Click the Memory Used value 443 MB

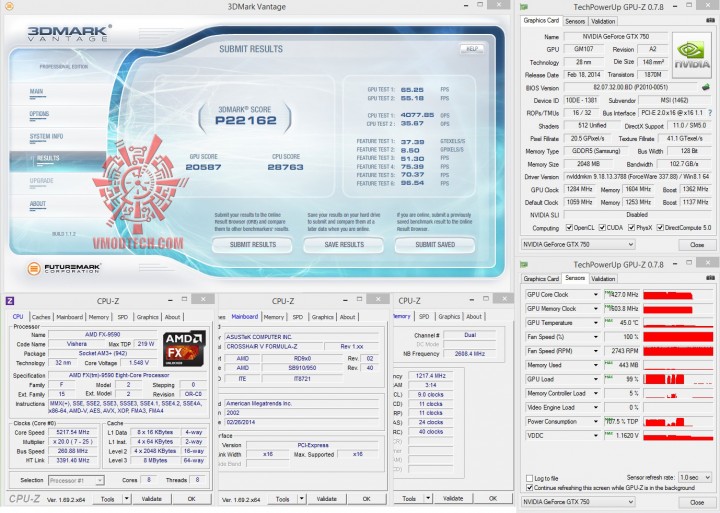coord(621,365)
